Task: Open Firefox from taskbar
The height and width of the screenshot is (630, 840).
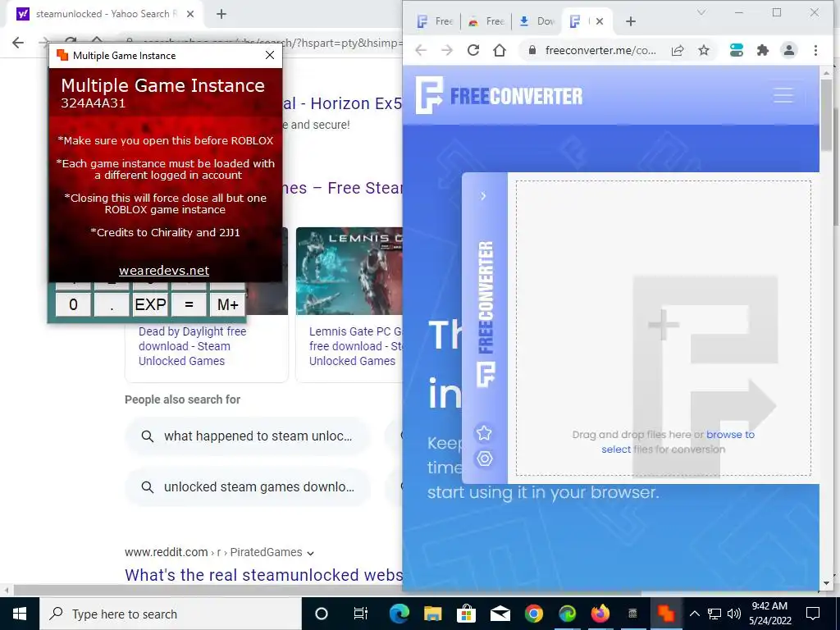Action: pos(600,614)
